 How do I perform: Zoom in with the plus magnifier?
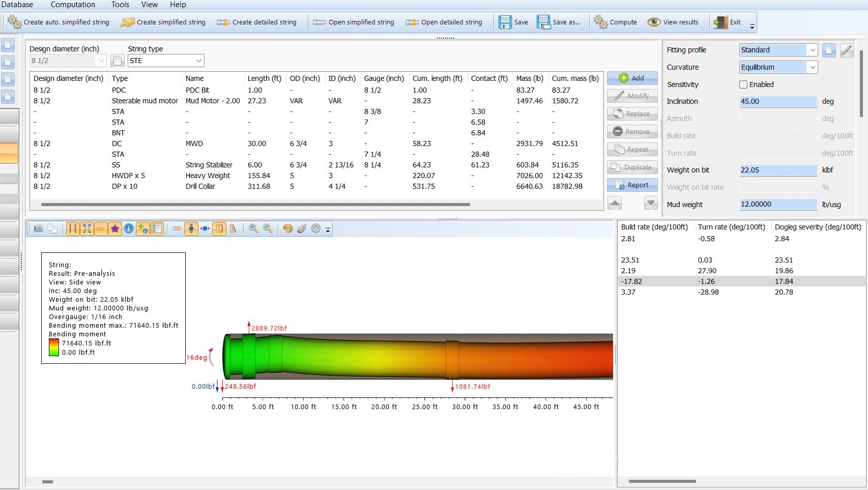(x=253, y=228)
